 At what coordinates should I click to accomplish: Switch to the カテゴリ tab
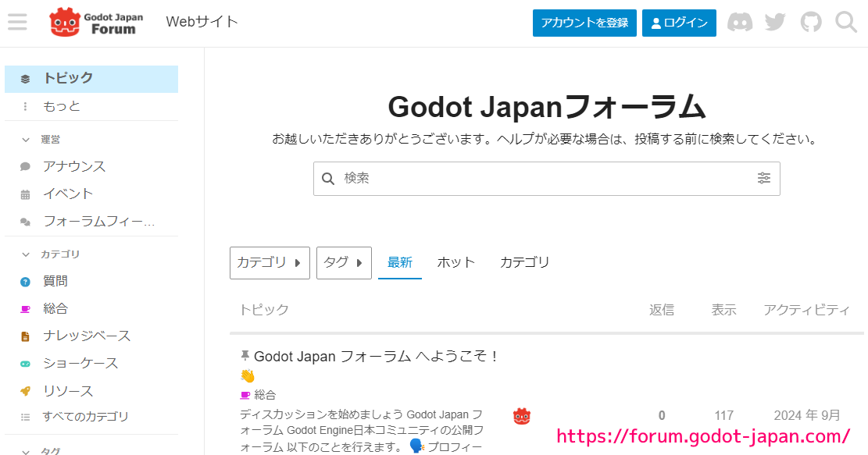524,262
